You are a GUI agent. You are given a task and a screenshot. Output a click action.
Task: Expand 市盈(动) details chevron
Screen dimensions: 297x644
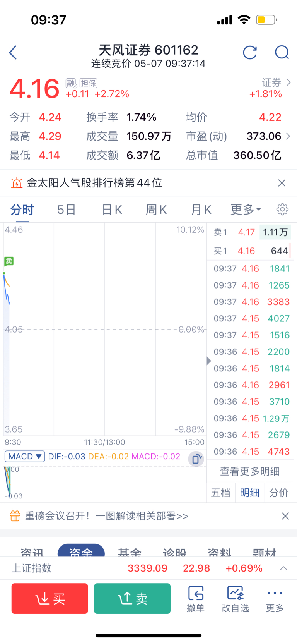[x=288, y=136]
